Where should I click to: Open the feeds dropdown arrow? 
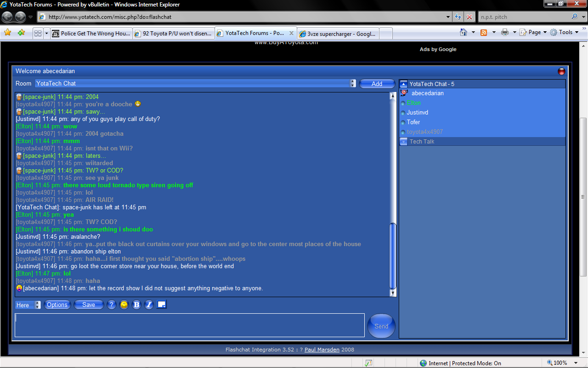tap(494, 32)
